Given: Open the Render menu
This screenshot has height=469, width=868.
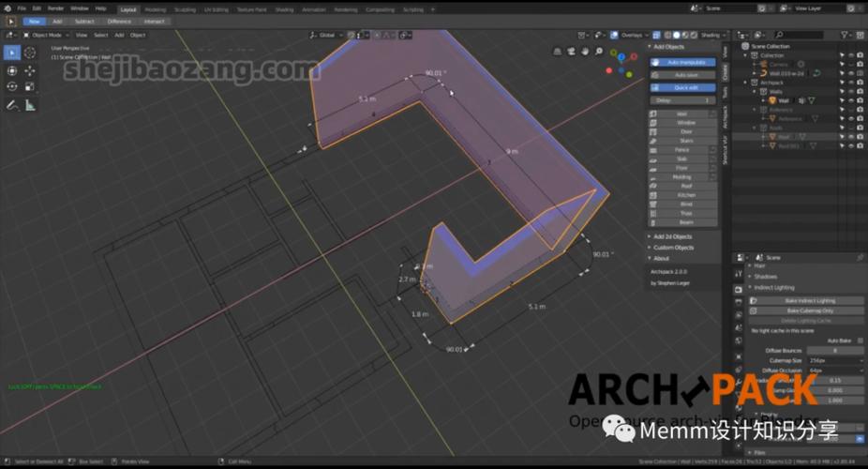Looking at the screenshot, I should click(x=55, y=8).
